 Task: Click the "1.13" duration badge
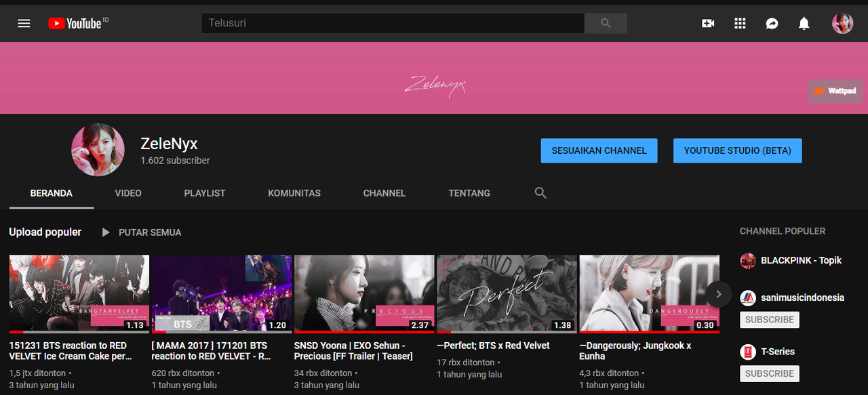click(x=135, y=325)
